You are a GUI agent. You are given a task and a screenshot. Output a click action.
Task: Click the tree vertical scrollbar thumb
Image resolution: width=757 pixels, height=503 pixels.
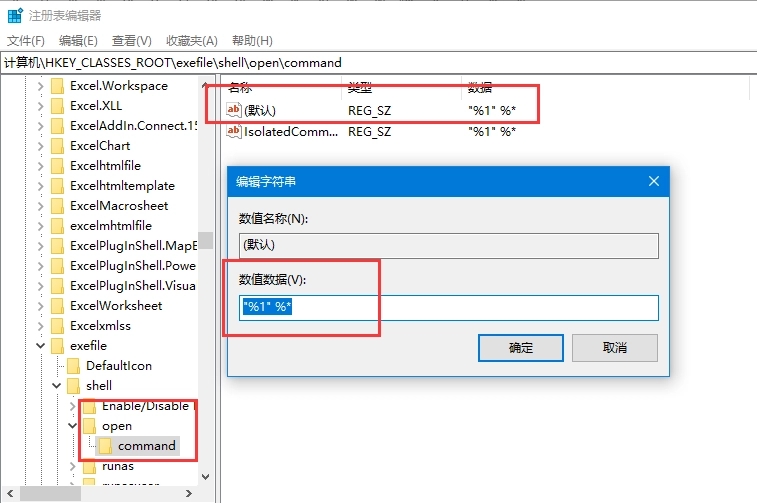[x=205, y=240]
